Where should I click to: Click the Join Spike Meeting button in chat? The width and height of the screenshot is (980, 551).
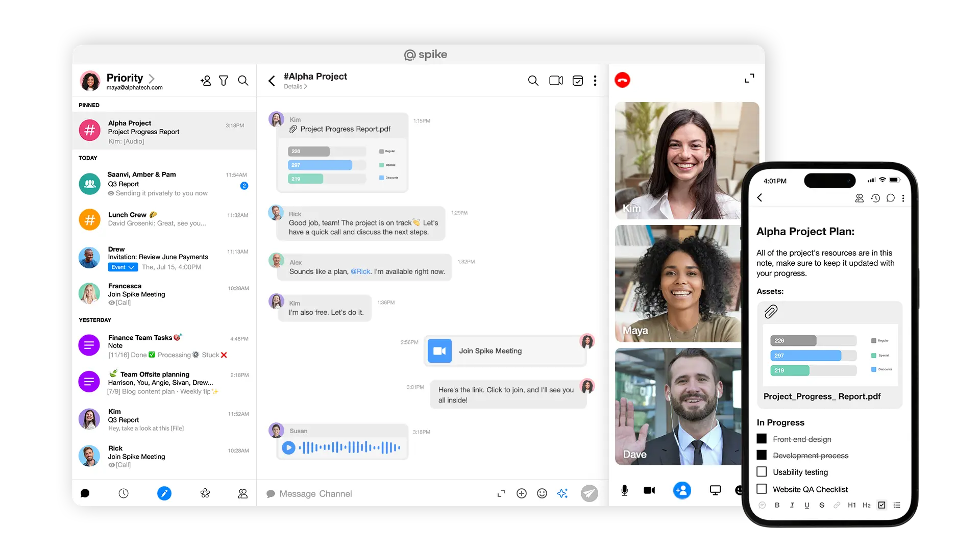tap(505, 351)
